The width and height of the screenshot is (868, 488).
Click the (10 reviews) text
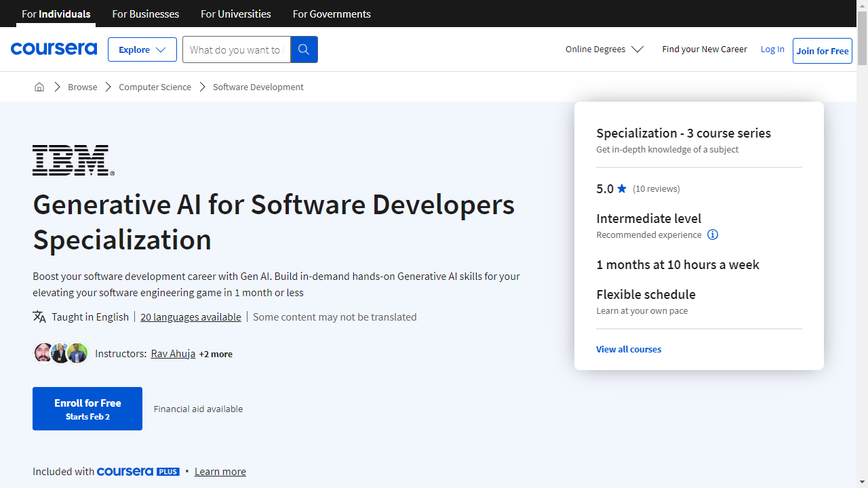(x=656, y=188)
